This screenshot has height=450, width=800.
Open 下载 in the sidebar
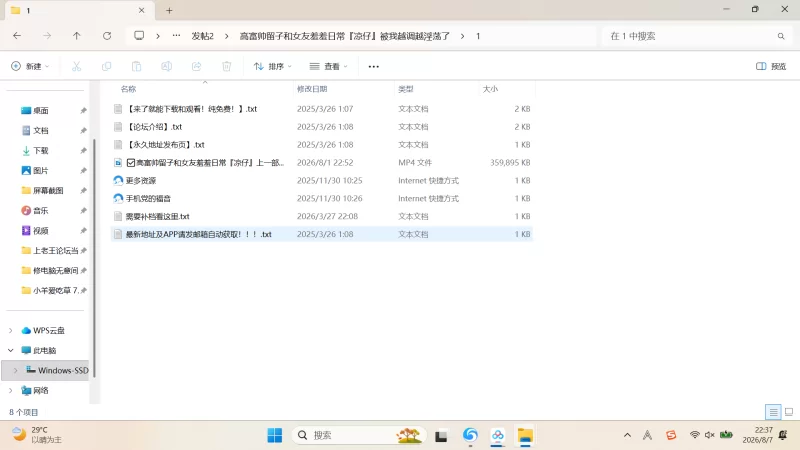pos(41,151)
